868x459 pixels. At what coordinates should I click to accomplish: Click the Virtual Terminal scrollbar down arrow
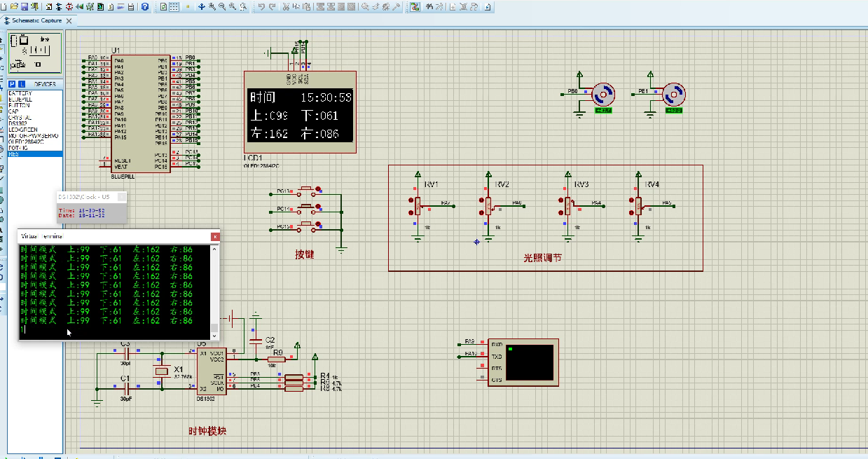215,335
